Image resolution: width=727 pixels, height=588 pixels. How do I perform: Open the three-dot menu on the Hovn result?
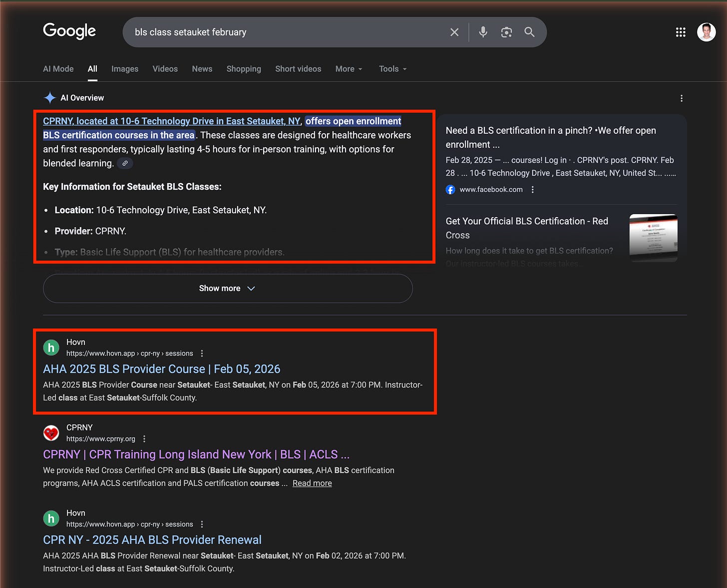(202, 353)
